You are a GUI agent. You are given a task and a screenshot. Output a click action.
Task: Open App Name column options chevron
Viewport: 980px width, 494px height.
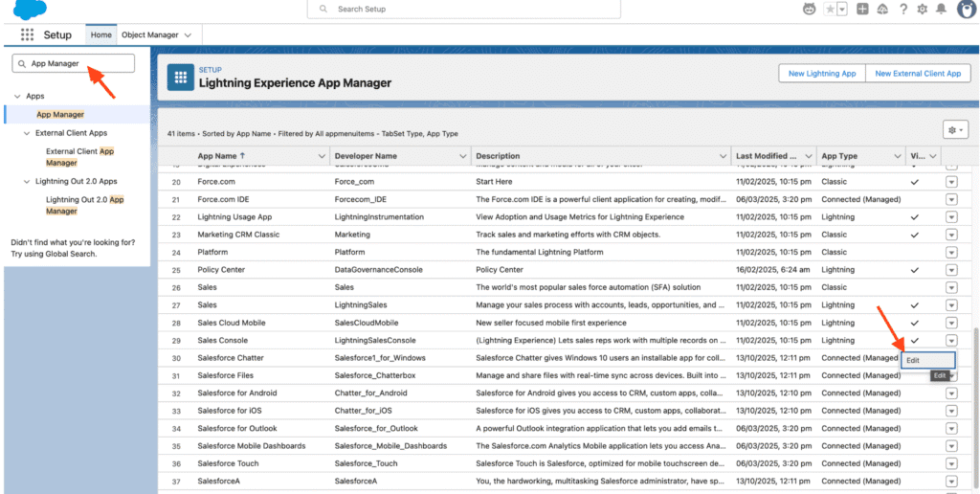(x=322, y=156)
